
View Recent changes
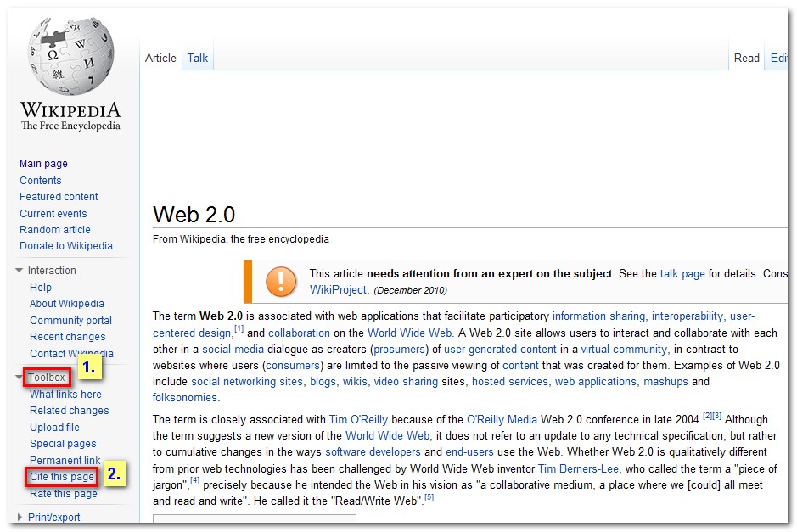pos(68,336)
